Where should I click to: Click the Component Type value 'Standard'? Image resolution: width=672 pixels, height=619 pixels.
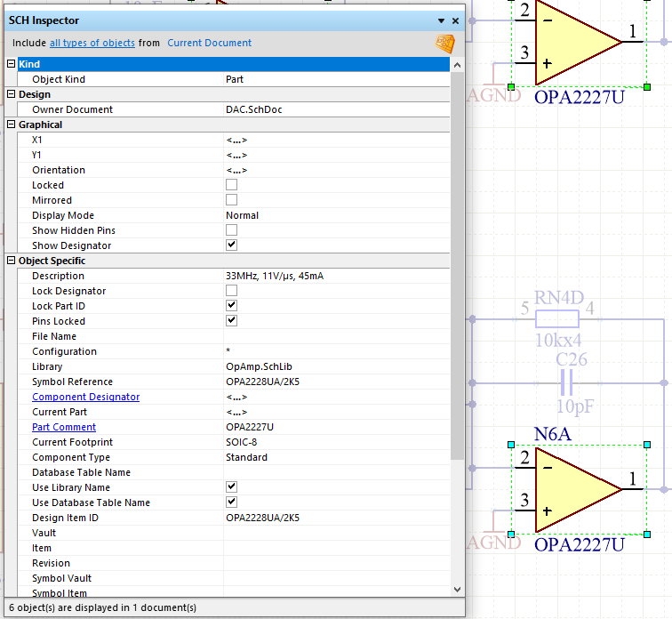click(x=336, y=457)
